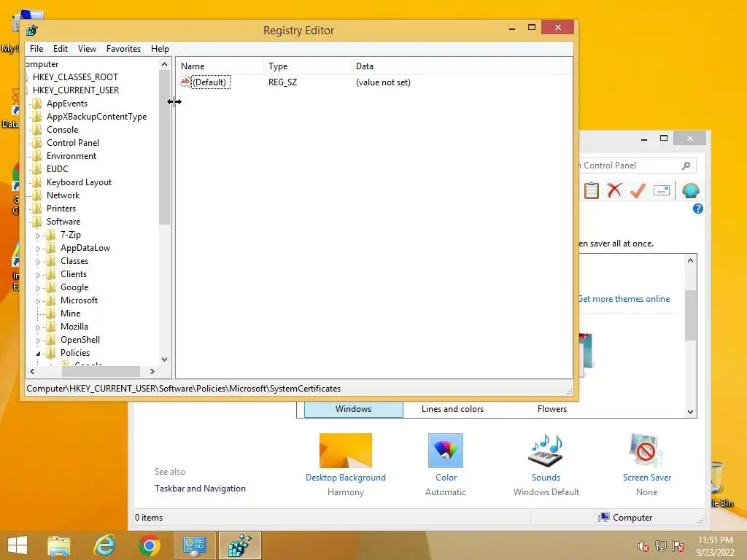Image resolution: width=747 pixels, height=560 pixels.
Task: Open the Action Center flag tray icon
Action: pyautogui.click(x=678, y=546)
